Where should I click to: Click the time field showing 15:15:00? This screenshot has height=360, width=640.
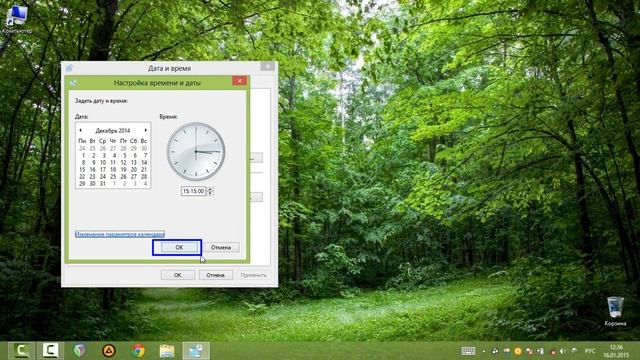[193, 191]
